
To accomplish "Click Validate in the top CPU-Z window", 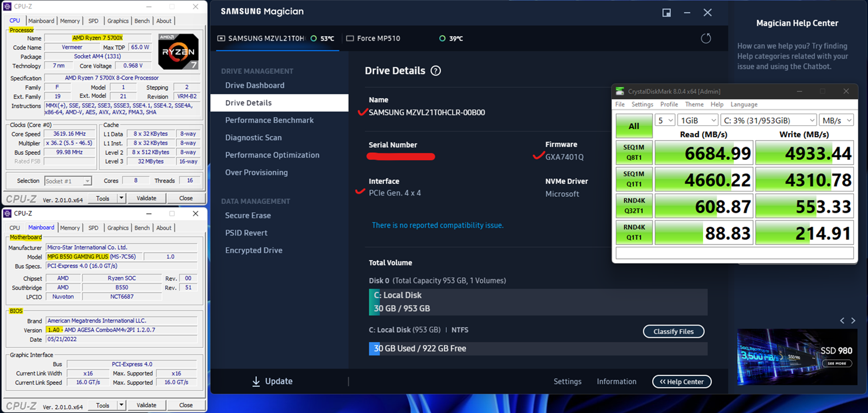I will point(146,199).
